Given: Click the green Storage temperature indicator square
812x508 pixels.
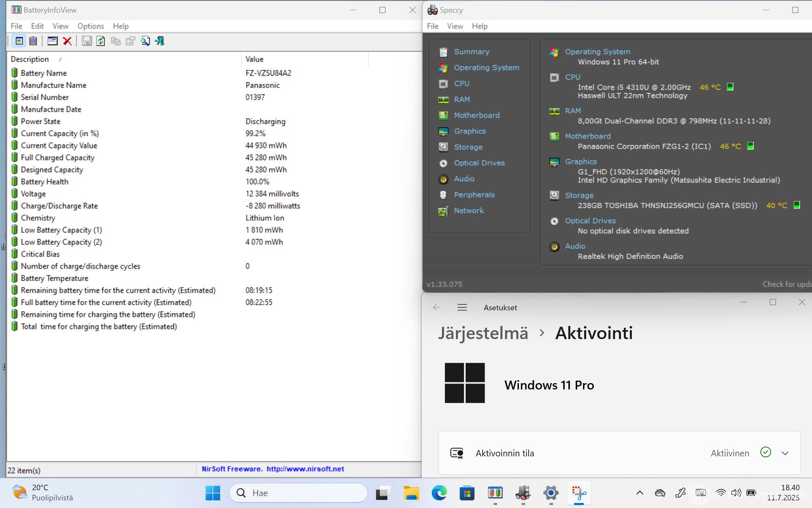Looking at the screenshot, I should (797, 205).
